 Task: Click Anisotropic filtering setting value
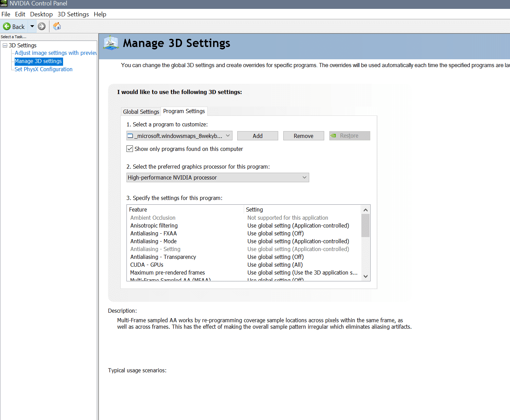click(x=298, y=225)
